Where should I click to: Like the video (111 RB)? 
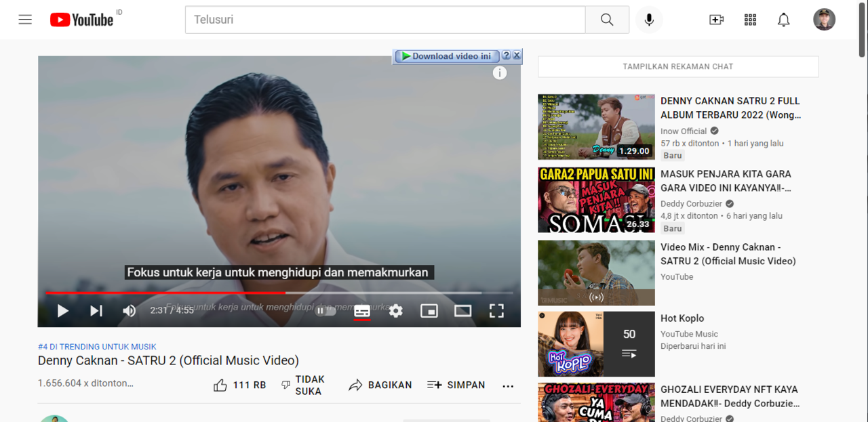pos(239,385)
